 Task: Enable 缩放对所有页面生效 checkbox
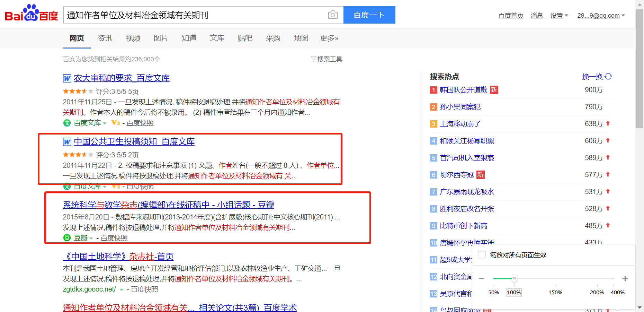482,255
